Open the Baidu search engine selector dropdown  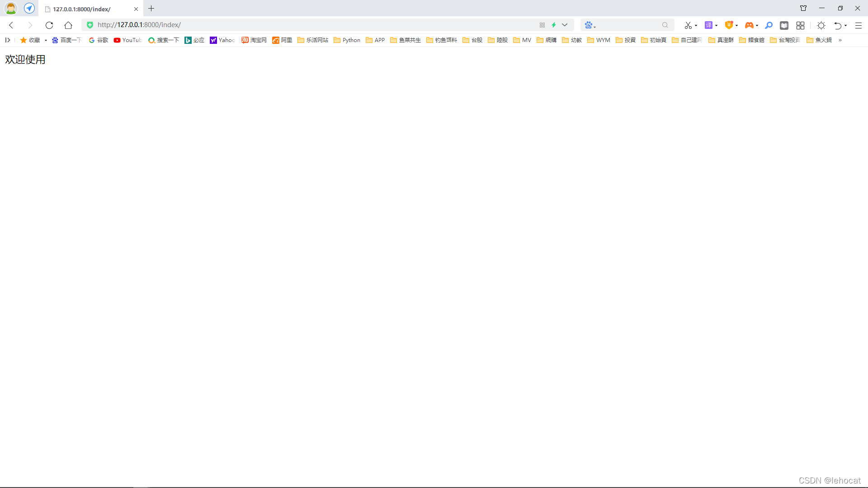coord(590,25)
